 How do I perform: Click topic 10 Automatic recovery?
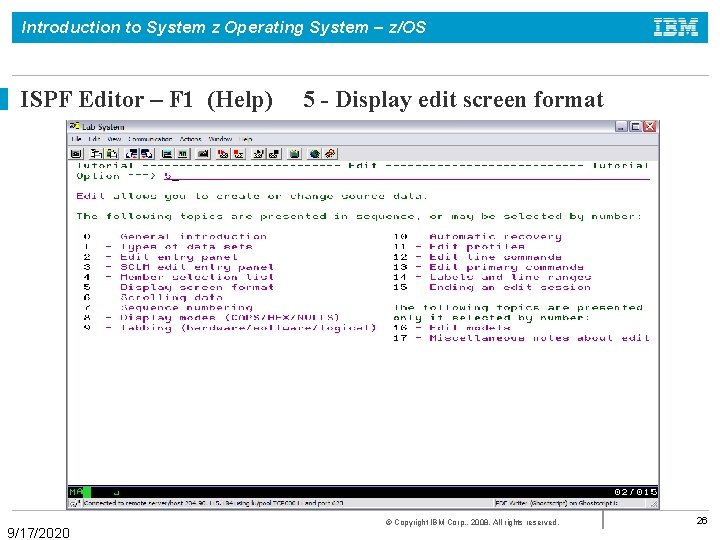478,236
